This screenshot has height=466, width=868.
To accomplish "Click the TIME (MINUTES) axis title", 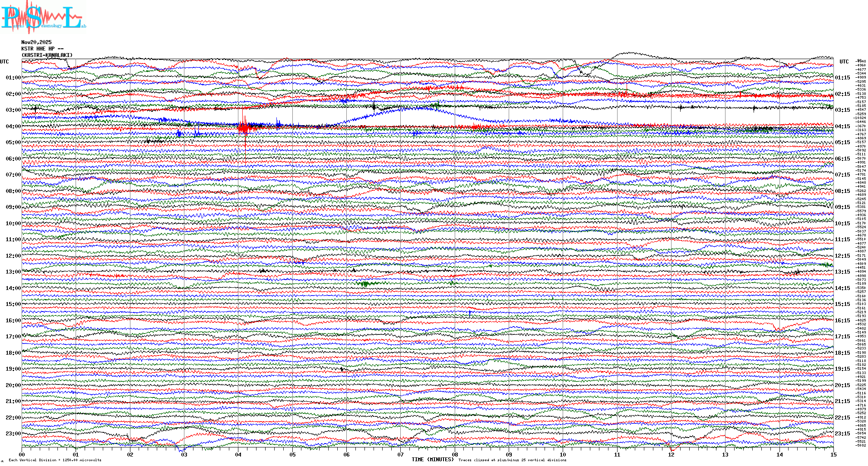I will [x=433, y=460].
